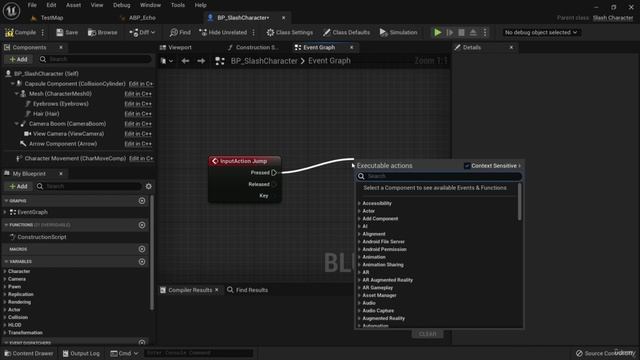640x360 pixels.
Task: Click My Blueprint Add button
Action: 18,187
